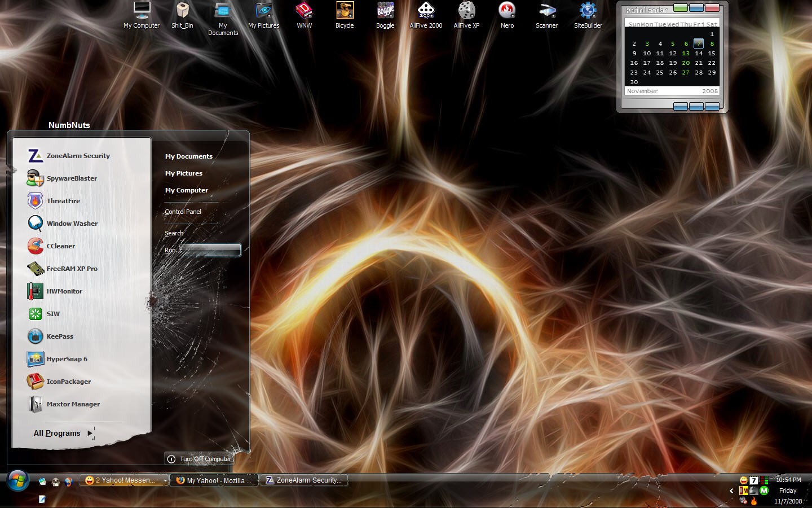Select the Shit_Bin recycle bin icon
Viewport: 812px width, 508px height.
pyautogui.click(x=182, y=15)
